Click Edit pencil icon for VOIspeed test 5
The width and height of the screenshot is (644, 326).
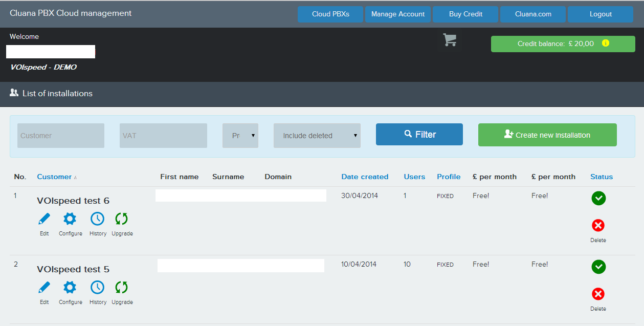click(x=45, y=288)
